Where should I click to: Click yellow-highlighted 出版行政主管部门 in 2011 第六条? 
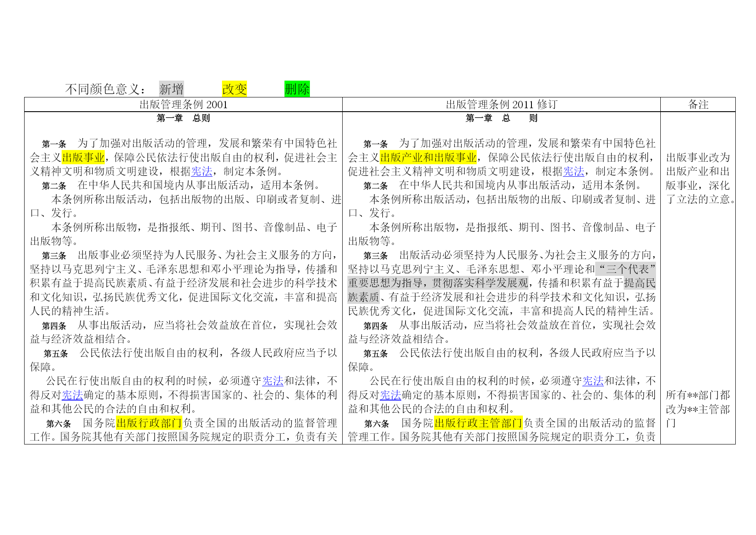click(x=478, y=423)
